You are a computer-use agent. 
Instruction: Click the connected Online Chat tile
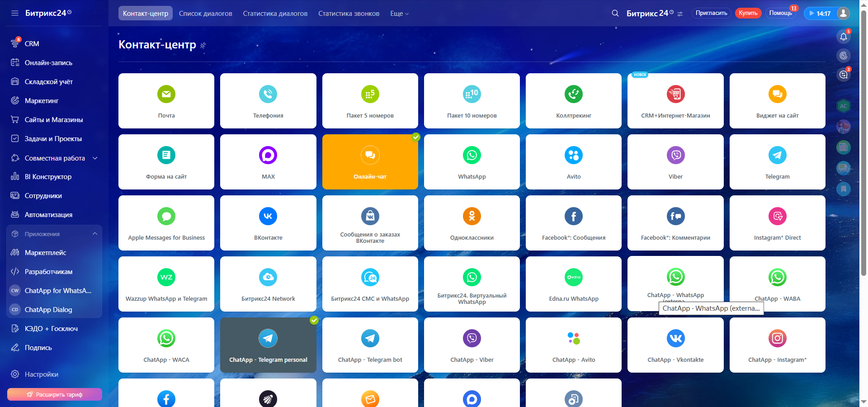tap(370, 162)
